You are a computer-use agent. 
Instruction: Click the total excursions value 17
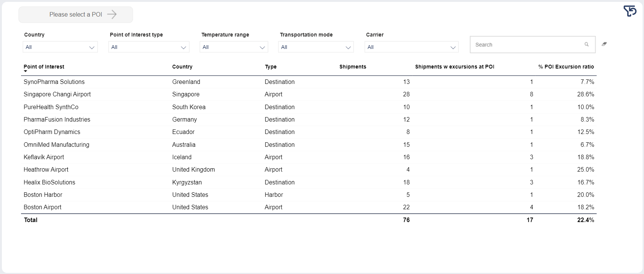click(530, 220)
